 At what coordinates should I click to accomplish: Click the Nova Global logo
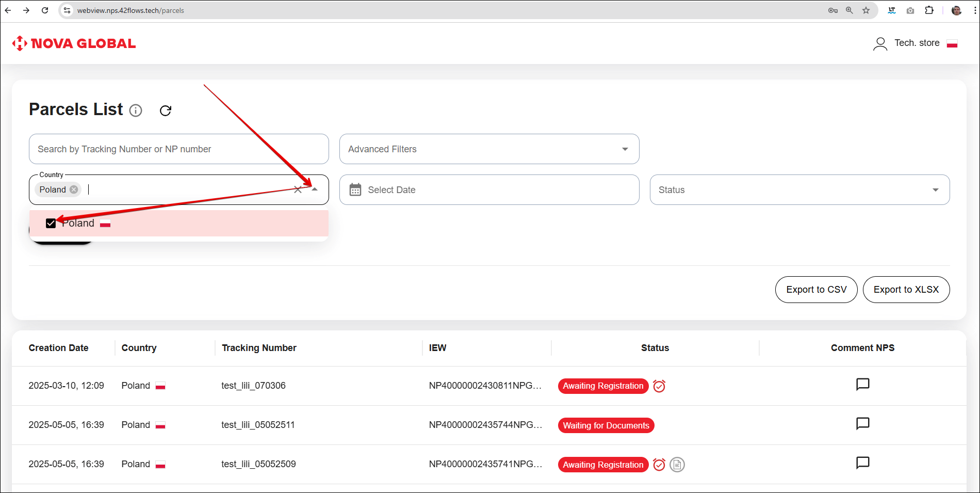[74, 43]
